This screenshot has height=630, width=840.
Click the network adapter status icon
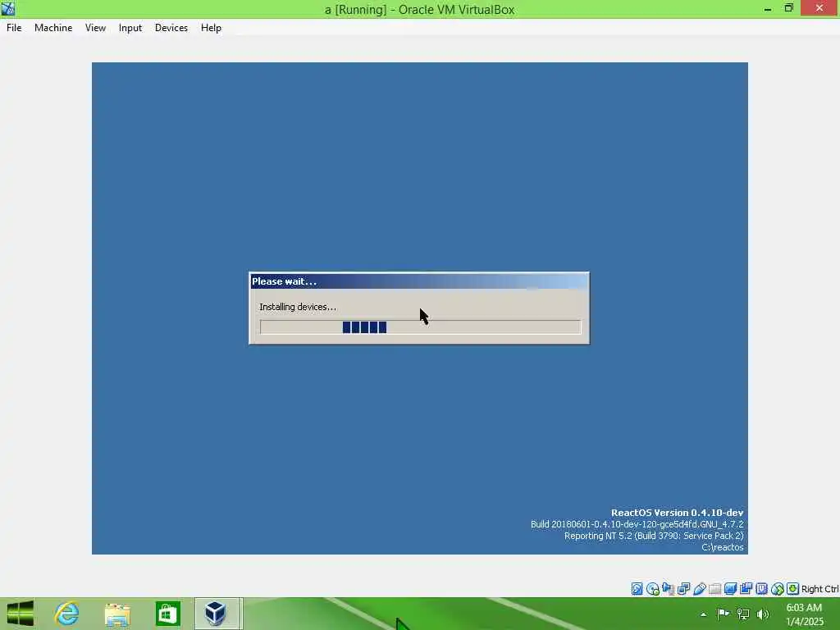[683, 589]
